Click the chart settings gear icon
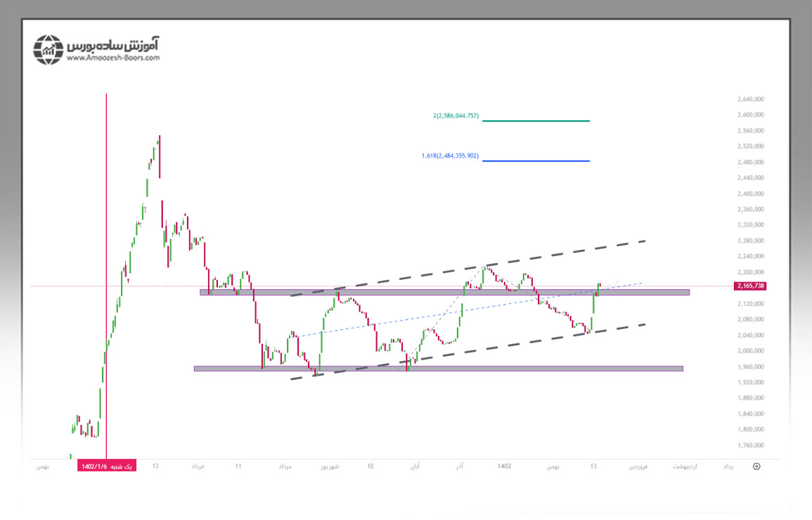 coord(756,466)
